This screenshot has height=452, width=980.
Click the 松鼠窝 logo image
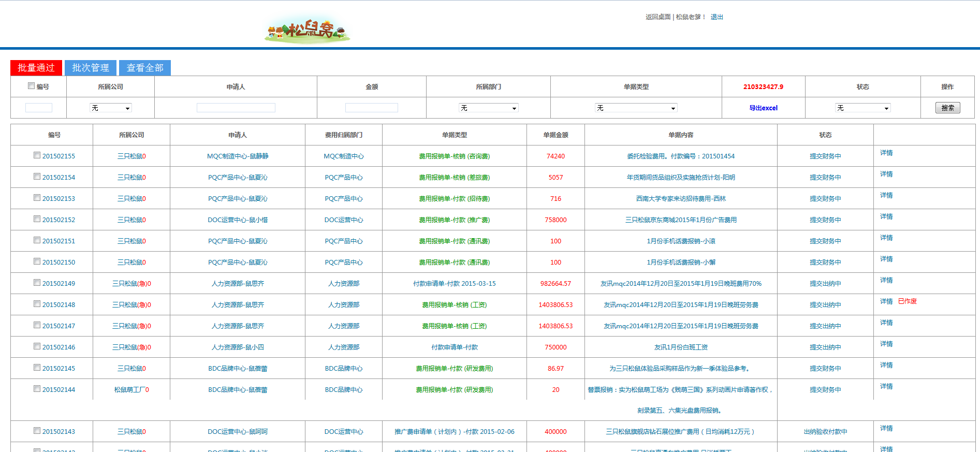(308, 31)
